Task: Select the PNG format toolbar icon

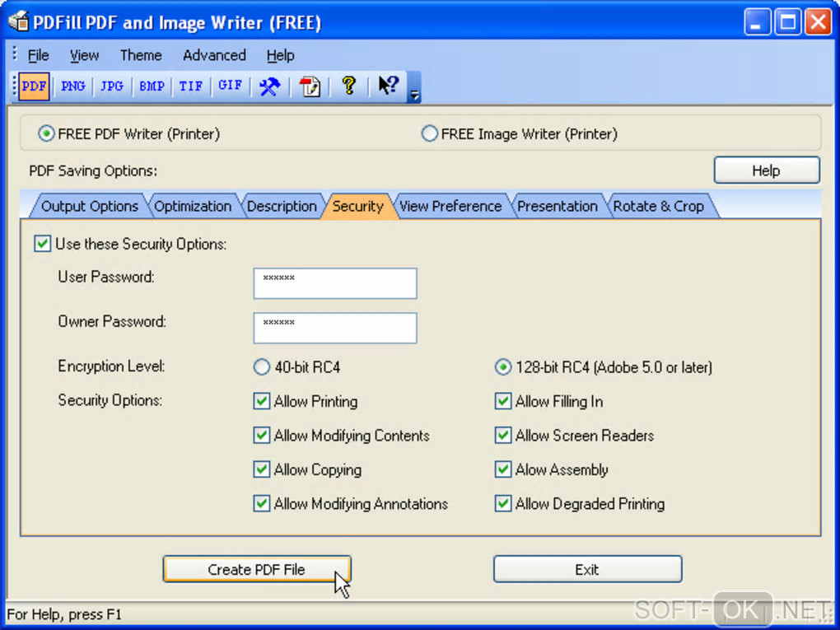Action: coord(72,86)
